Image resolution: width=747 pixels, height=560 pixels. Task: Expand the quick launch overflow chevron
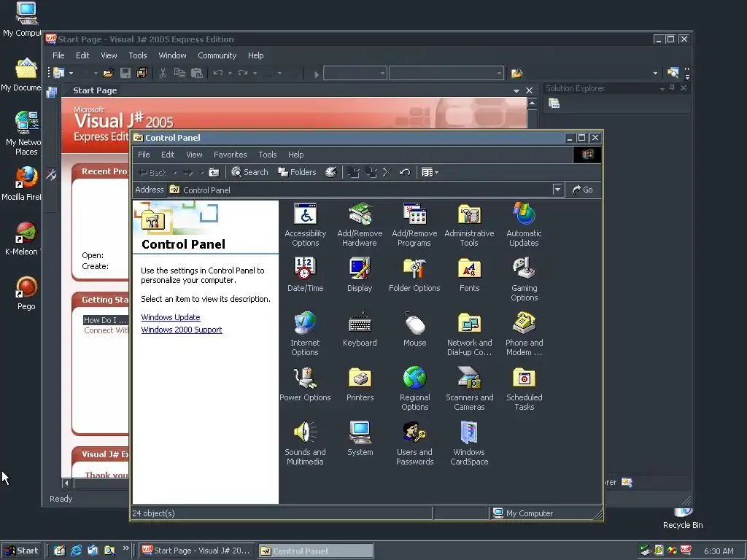[125, 548]
